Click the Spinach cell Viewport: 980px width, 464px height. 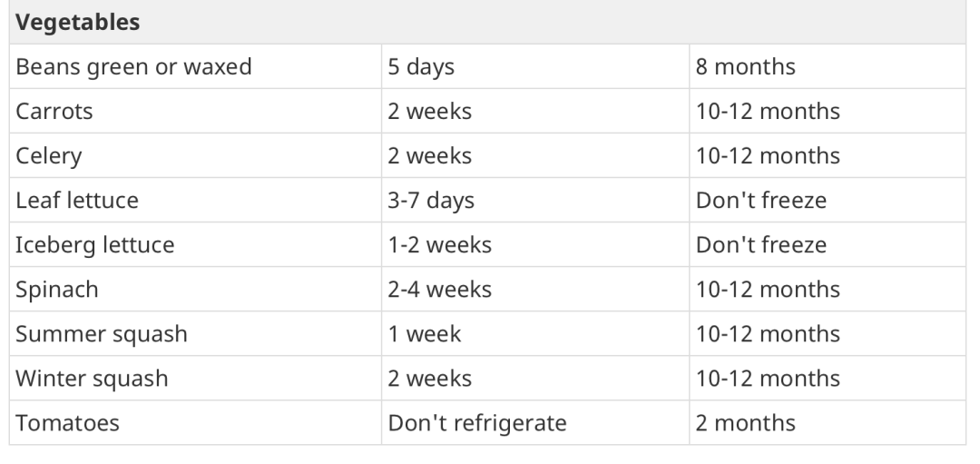point(57,290)
